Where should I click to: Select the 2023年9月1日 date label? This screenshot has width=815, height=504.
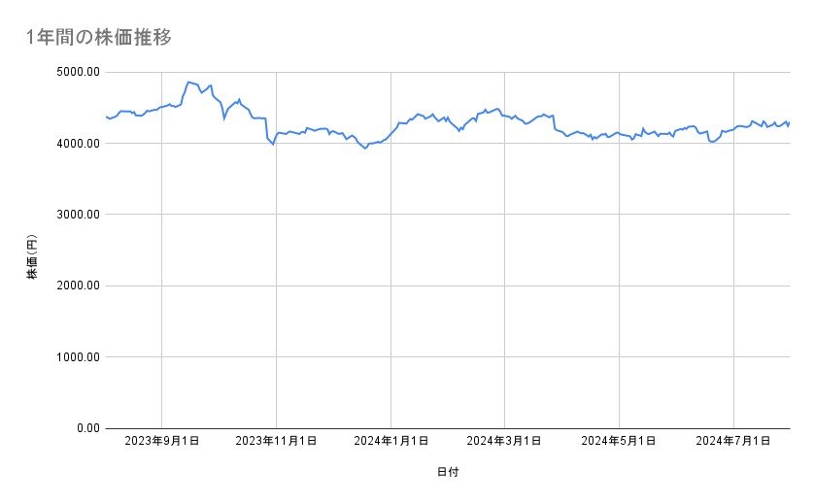coord(161,442)
